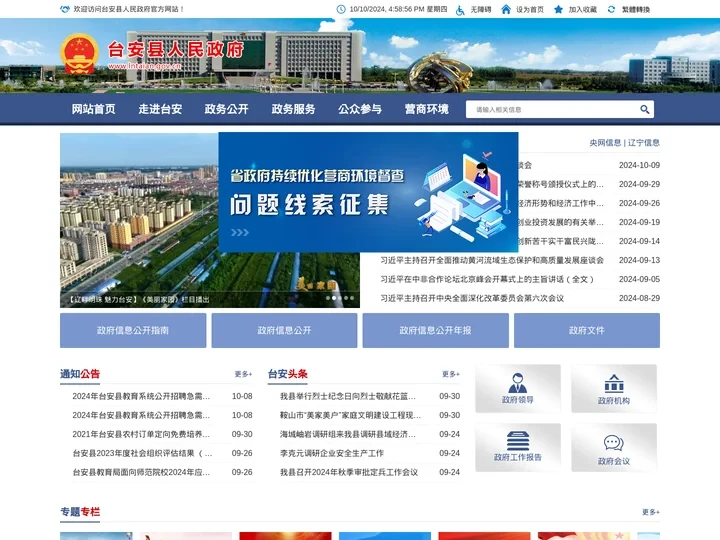Image resolution: width=720 pixels, height=540 pixels.
Task: Click the add-to-favorites star icon
Action: [x=558, y=9]
